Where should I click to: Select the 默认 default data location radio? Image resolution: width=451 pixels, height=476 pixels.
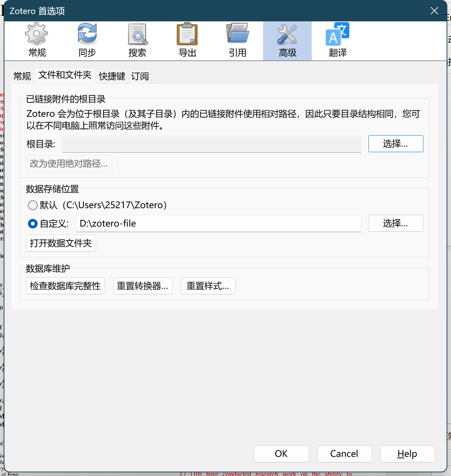[x=33, y=205]
